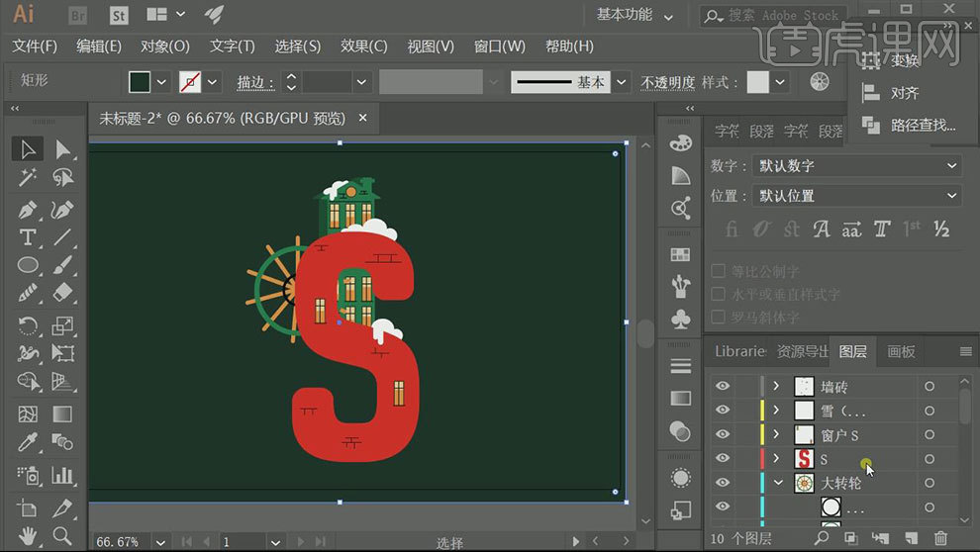Select the Width/Warp tool

point(28,353)
